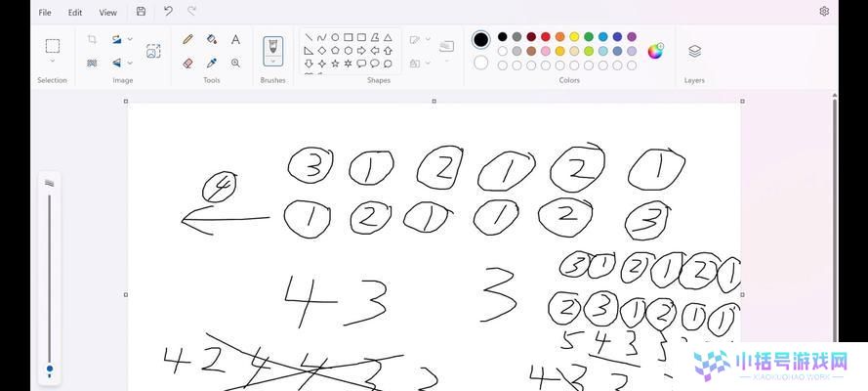Select the Fill bucket tool
The height and width of the screenshot is (391, 868).
(x=212, y=39)
